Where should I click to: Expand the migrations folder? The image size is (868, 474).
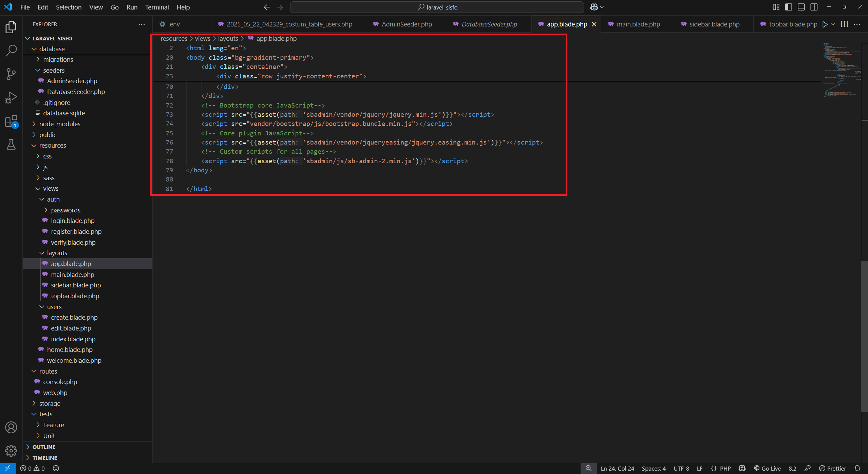point(58,59)
